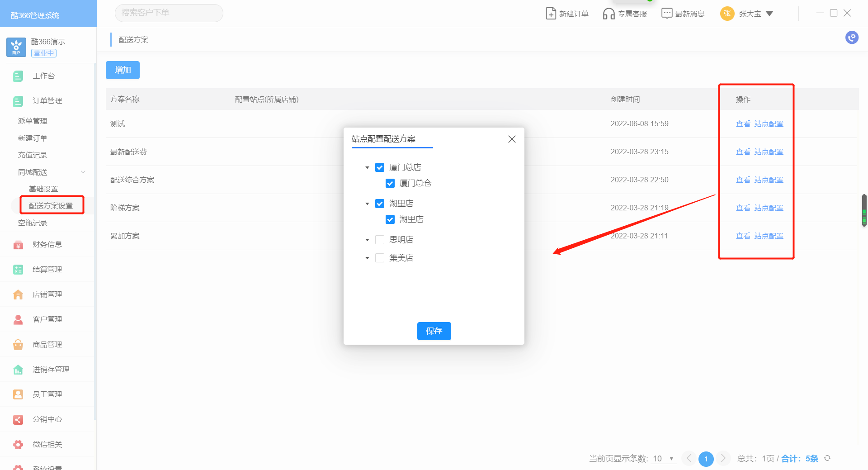
Task: Click the refresh icon beside 合计 5条
Action: [x=827, y=458]
